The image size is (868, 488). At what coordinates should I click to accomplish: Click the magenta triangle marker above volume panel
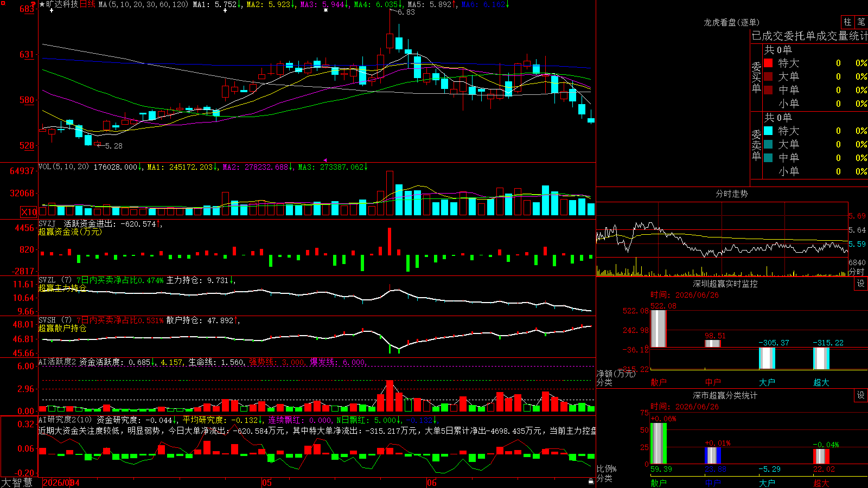(325, 160)
